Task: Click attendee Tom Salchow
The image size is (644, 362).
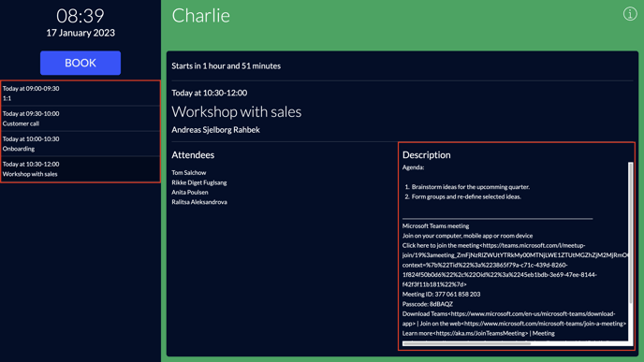Action: [x=189, y=173]
